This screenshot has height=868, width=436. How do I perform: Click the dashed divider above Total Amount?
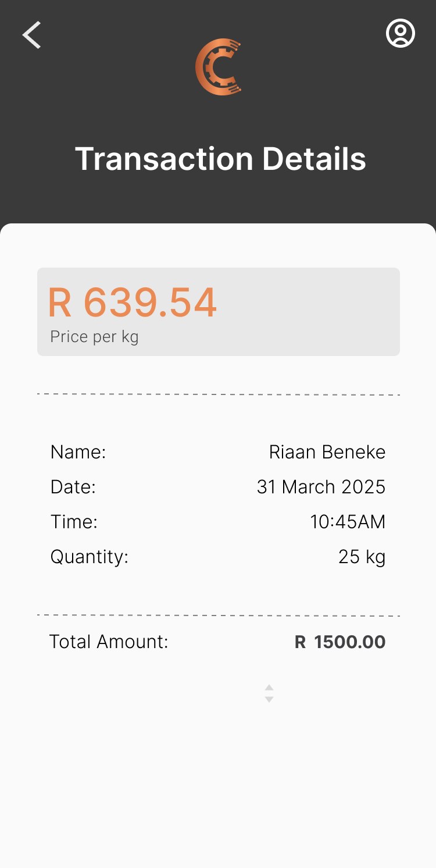pos(219,615)
